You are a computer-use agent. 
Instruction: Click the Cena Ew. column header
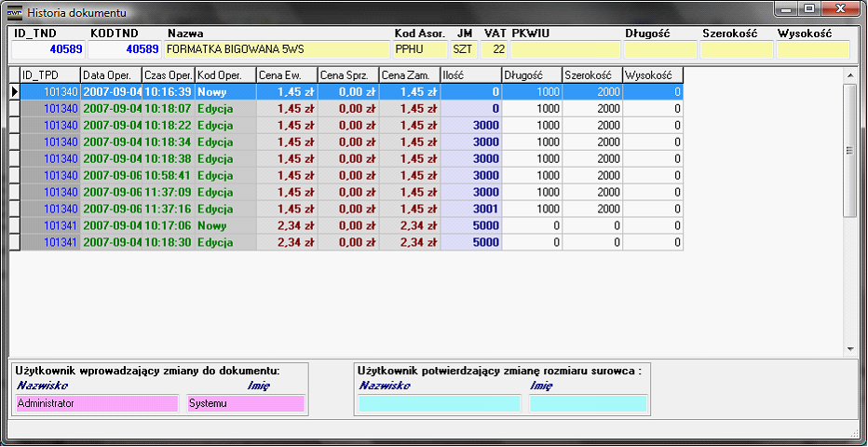[x=286, y=74]
